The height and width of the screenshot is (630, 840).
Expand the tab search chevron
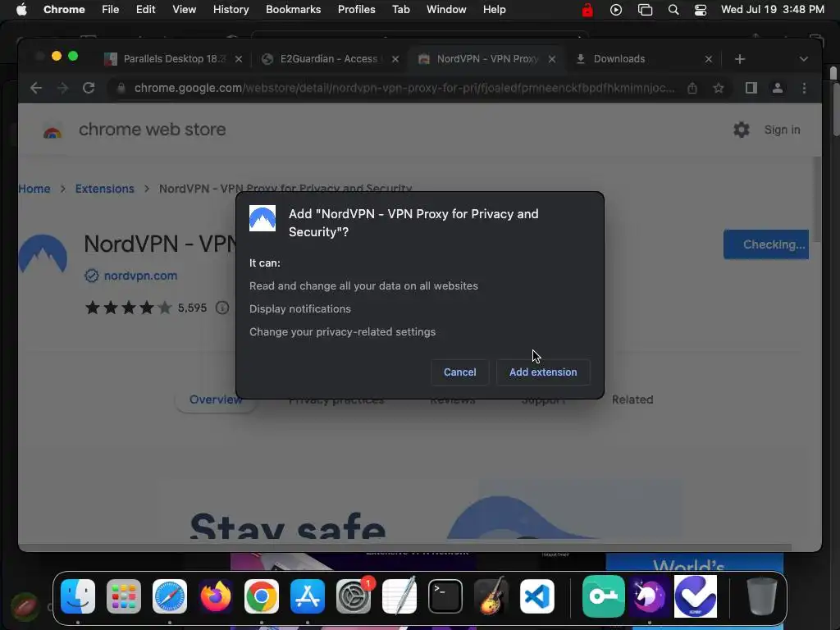[804, 59]
